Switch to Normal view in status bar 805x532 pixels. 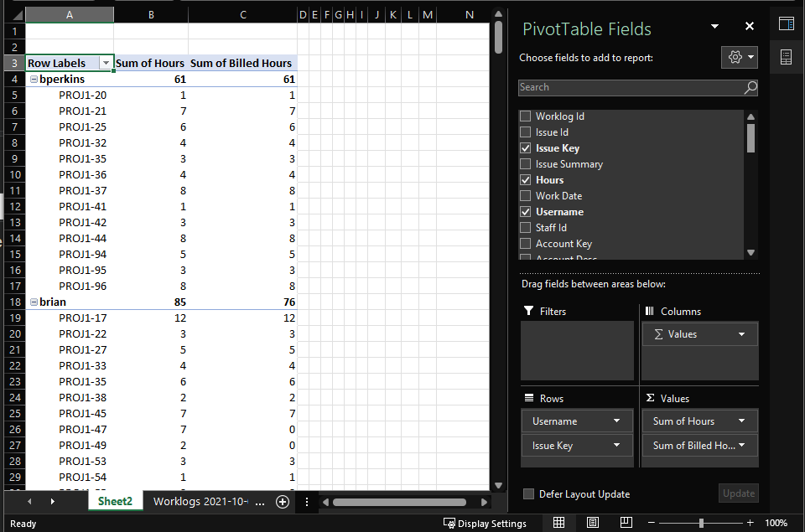(558, 523)
